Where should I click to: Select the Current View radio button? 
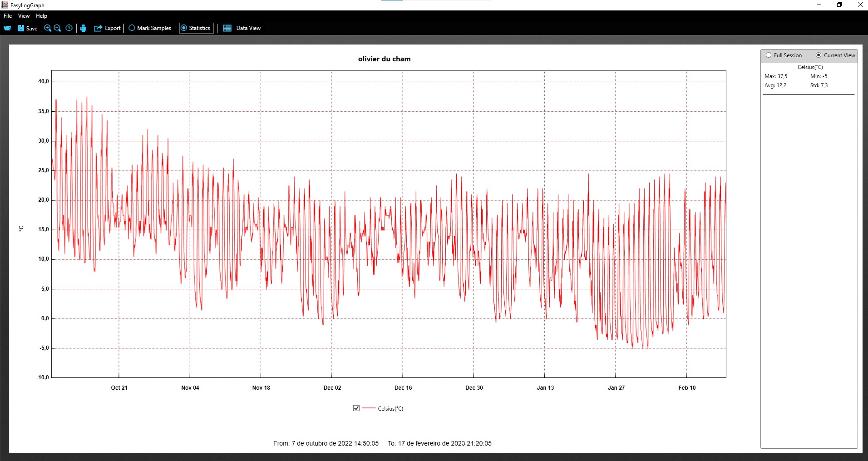tap(819, 55)
